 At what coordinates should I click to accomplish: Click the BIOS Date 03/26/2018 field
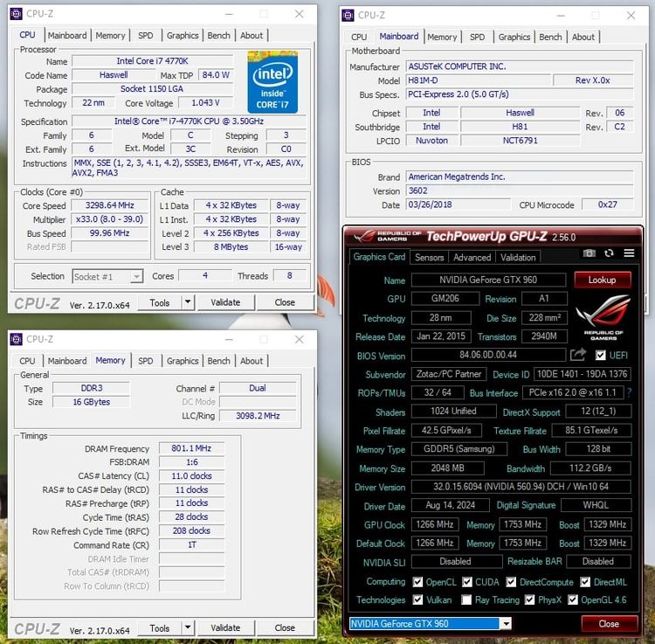click(458, 204)
